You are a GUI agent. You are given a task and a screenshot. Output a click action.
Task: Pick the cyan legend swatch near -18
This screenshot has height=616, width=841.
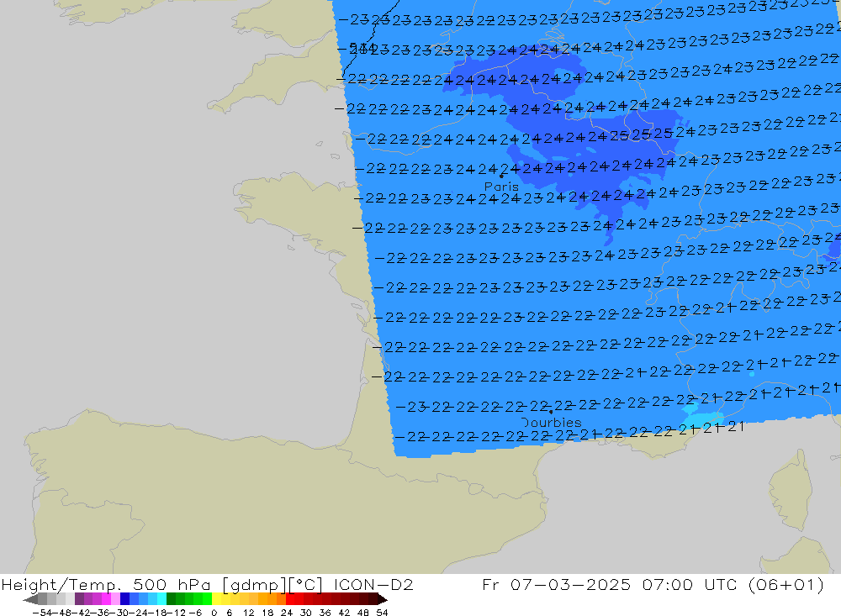(161, 599)
